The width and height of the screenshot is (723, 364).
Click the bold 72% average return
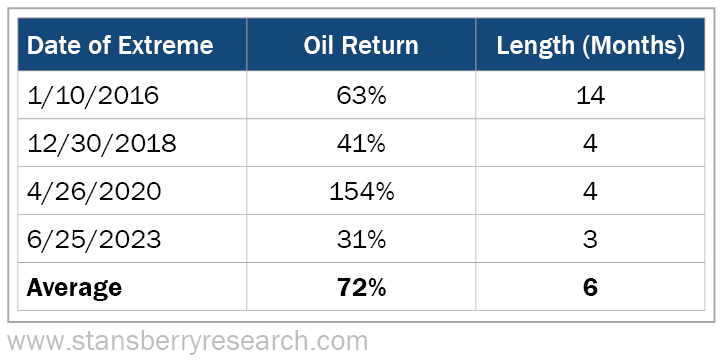(x=361, y=287)
